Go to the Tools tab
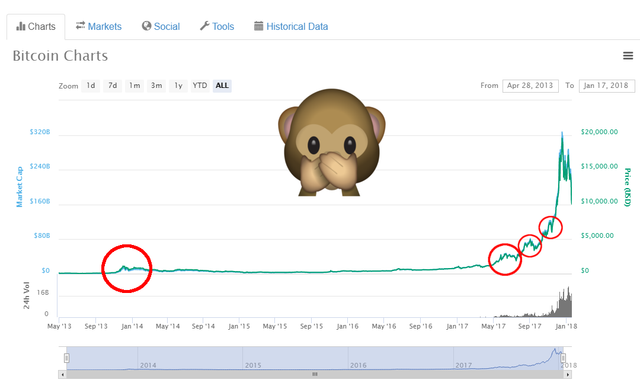Image resolution: width=640 pixels, height=388 pixels. tap(217, 27)
